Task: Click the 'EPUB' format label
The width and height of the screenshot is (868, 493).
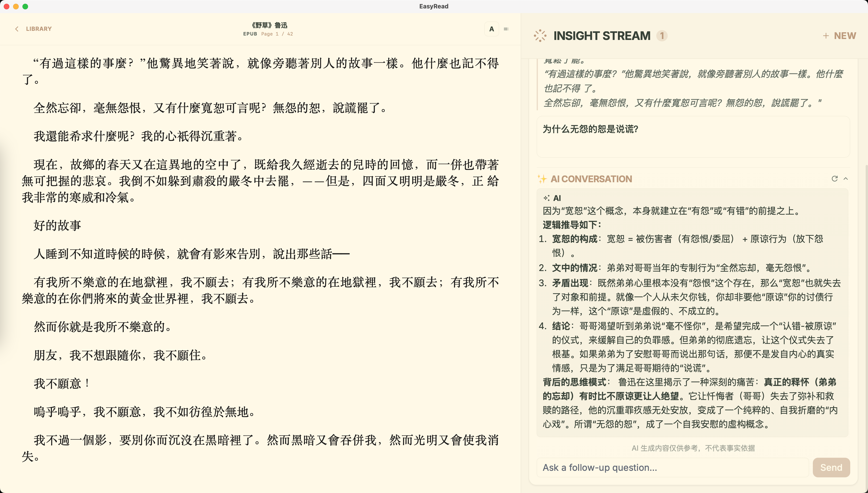Action: point(250,34)
